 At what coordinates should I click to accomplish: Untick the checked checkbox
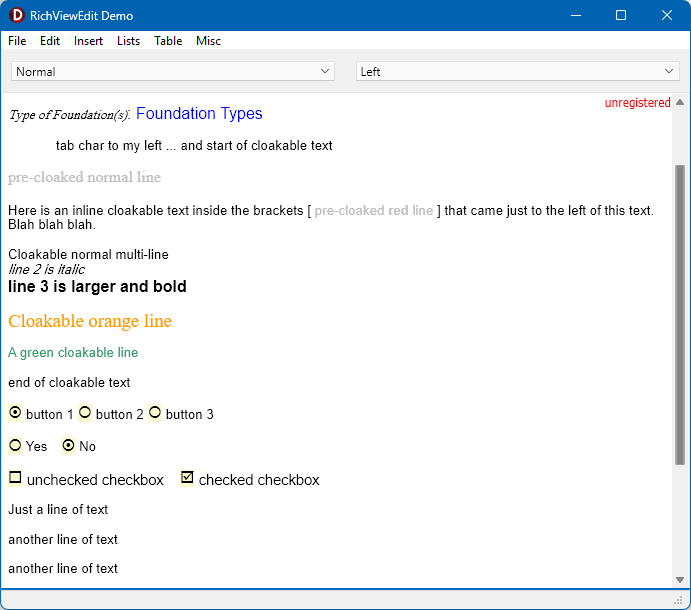click(187, 478)
